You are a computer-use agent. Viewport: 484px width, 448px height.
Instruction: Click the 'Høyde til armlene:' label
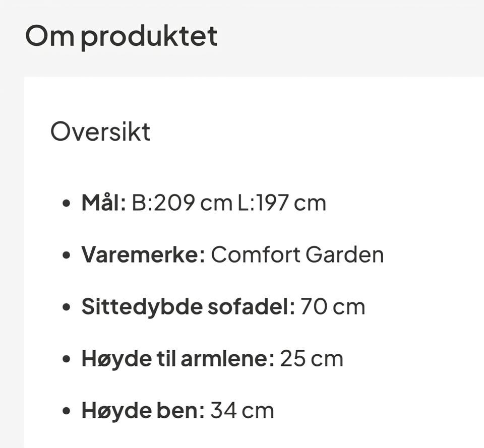(x=177, y=359)
